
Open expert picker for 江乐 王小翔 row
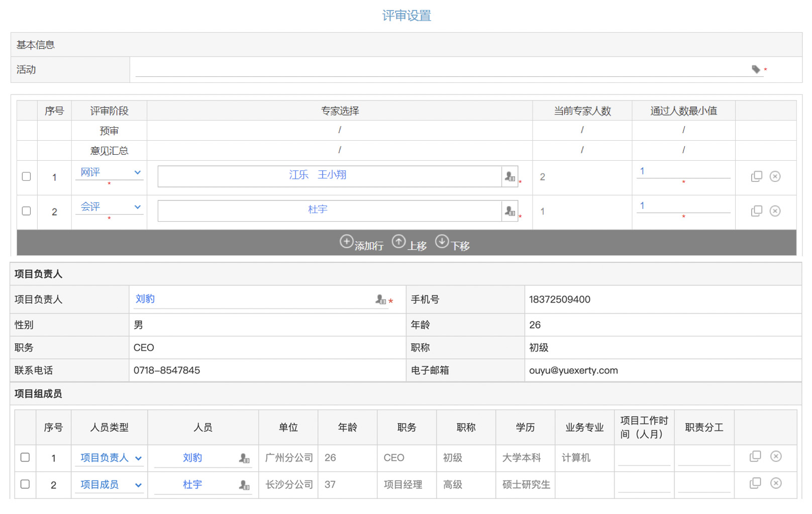(x=510, y=177)
